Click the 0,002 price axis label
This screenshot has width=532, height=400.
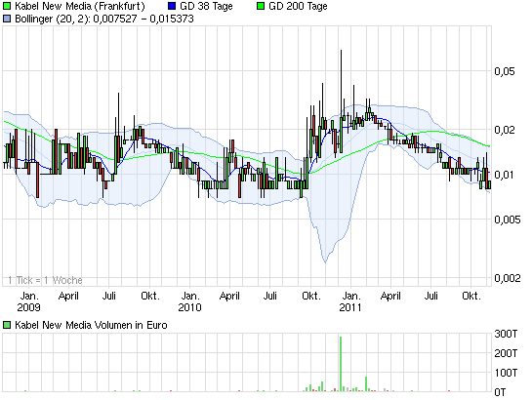(507, 278)
